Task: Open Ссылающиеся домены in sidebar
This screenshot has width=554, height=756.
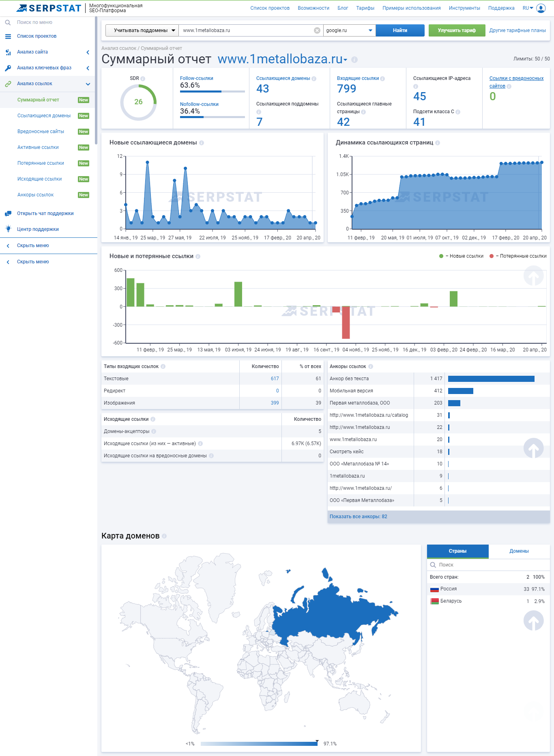Action: 44,116
